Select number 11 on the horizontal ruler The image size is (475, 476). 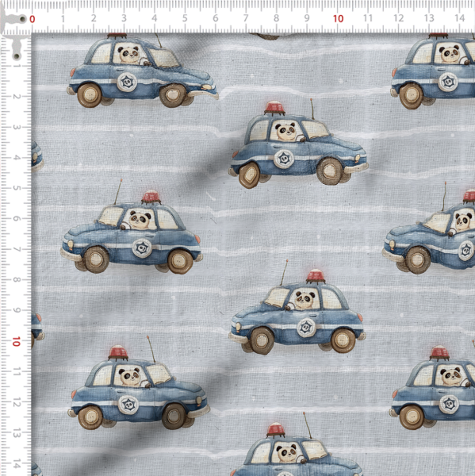pos(368,18)
